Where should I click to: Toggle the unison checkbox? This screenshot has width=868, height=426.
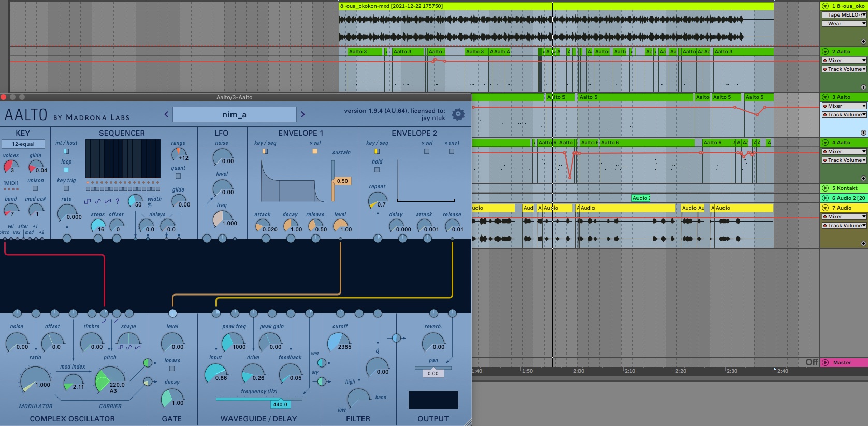click(35, 189)
